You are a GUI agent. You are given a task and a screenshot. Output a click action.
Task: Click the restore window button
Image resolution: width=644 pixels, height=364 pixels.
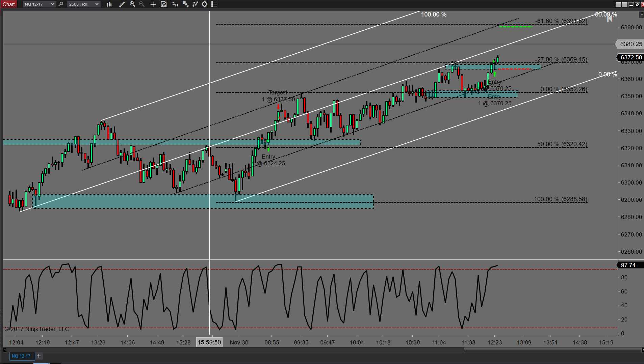click(637, 4)
